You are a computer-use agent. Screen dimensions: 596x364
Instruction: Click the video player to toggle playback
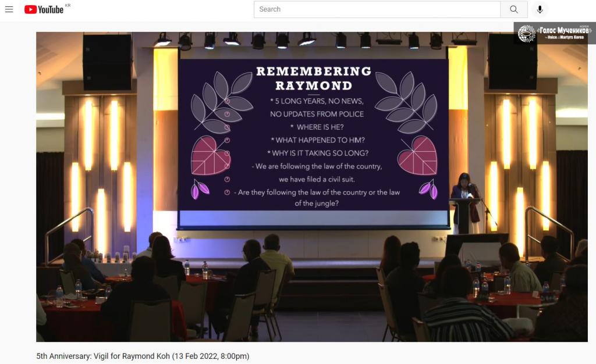tap(312, 187)
